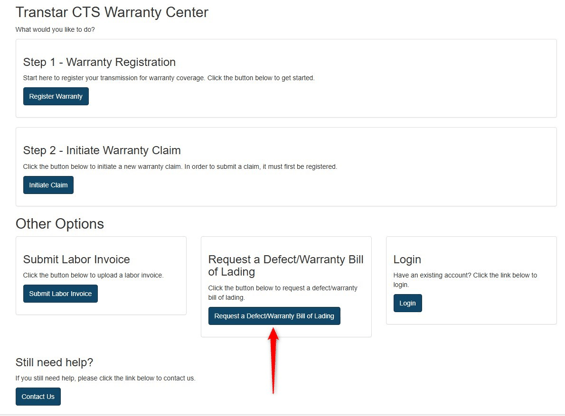Screen dimensions: 565x416
Task: Click the 'What would you like to do?' text
Action: pos(55,30)
